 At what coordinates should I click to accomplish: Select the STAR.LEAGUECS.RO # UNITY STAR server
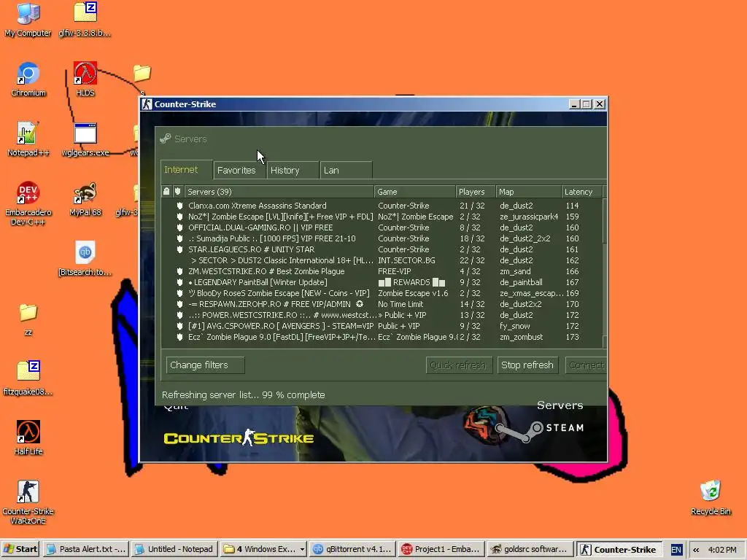tap(382, 249)
